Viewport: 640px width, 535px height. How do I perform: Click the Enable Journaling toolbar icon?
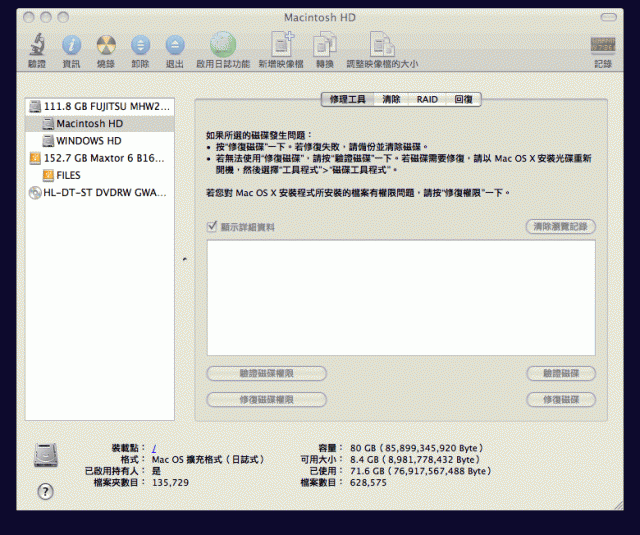pos(223,44)
